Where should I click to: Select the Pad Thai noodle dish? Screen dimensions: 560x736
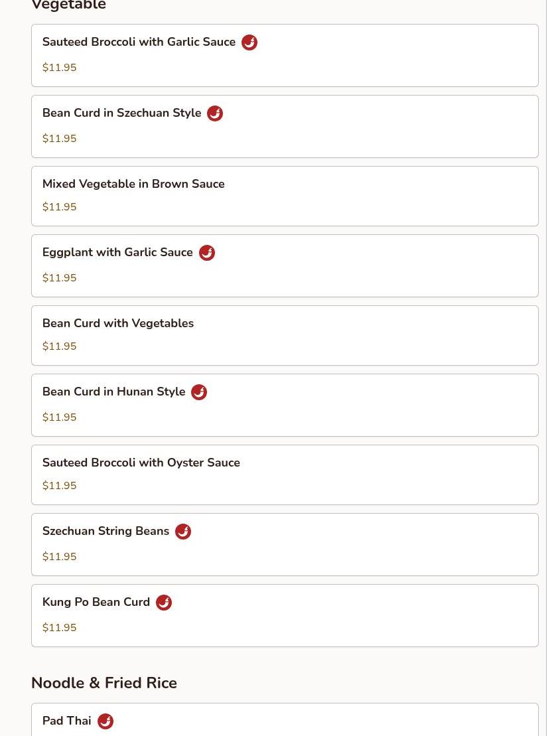click(66, 721)
